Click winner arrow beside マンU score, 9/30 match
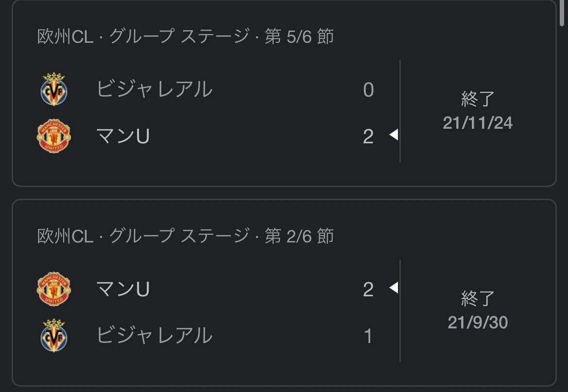 point(394,288)
